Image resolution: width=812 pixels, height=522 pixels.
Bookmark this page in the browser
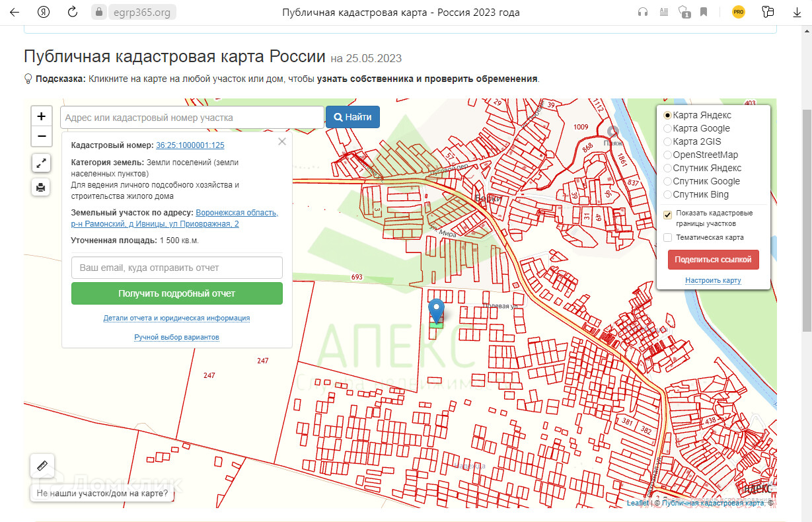click(704, 12)
